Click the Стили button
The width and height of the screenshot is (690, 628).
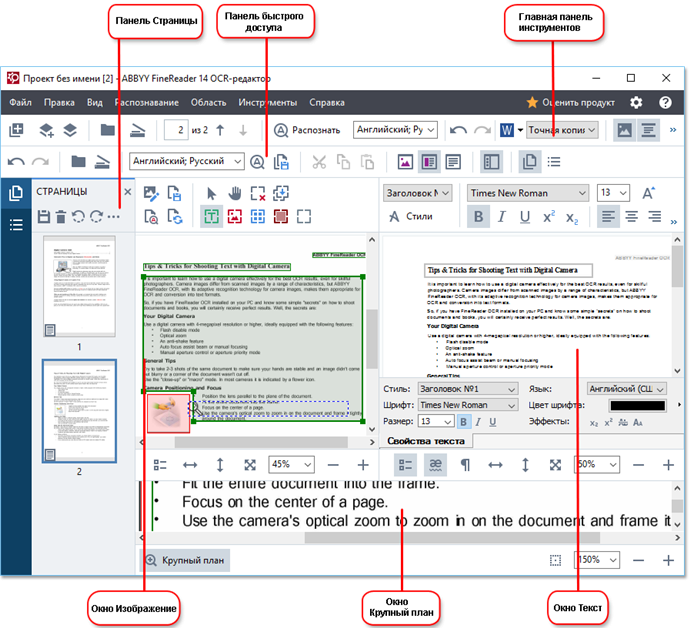[x=411, y=217]
